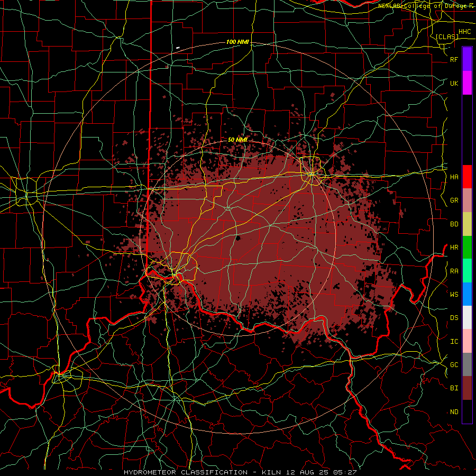Click the 100 NMI range ring label
476x476 pixels.
[237, 42]
